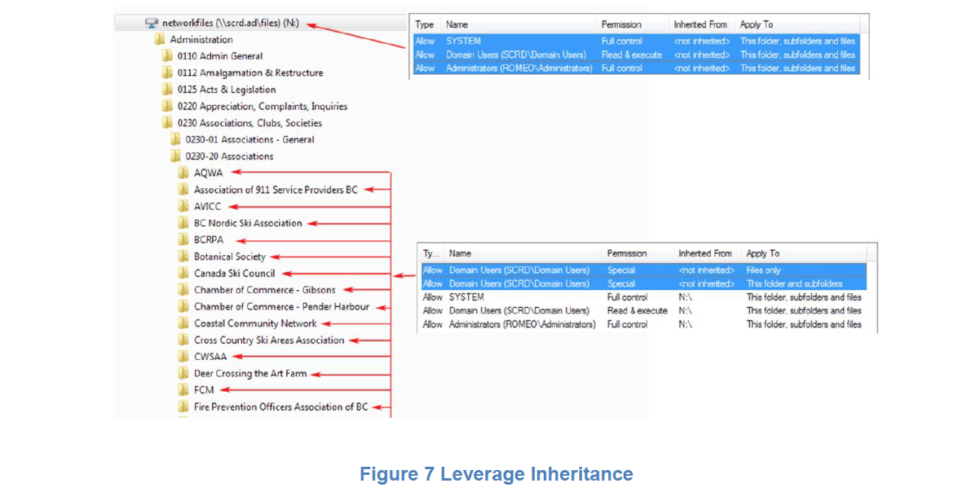The height and width of the screenshot is (492, 980).
Task: Select Canada Ski Council folder
Action: pos(234,274)
